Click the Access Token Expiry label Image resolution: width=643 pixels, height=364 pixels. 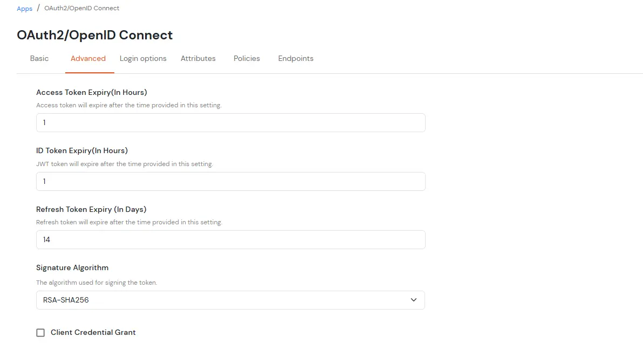(91, 92)
